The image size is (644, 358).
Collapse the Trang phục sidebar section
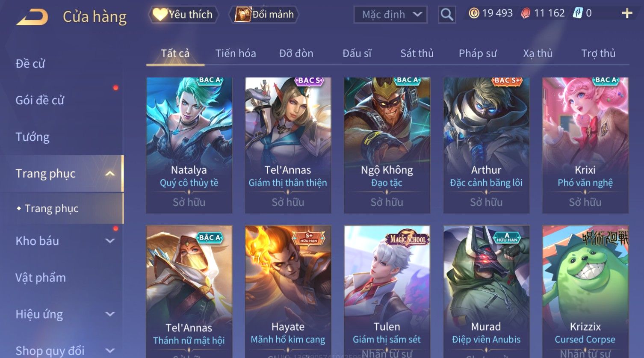point(110,174)
